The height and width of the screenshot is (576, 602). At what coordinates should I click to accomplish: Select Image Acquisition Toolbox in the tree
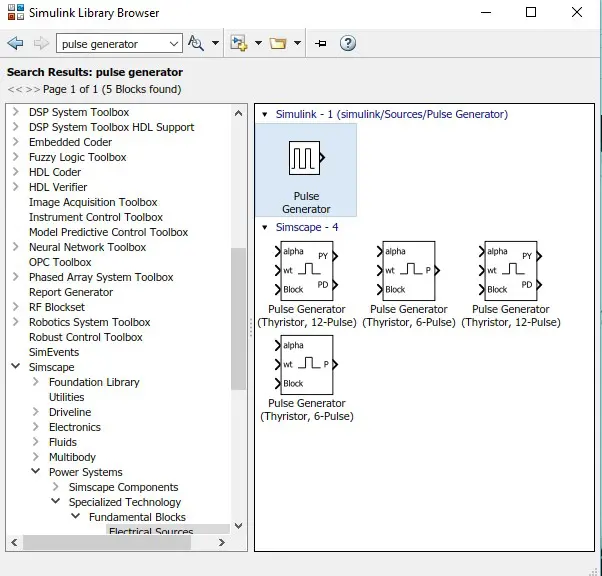click(x=93, y=202)
